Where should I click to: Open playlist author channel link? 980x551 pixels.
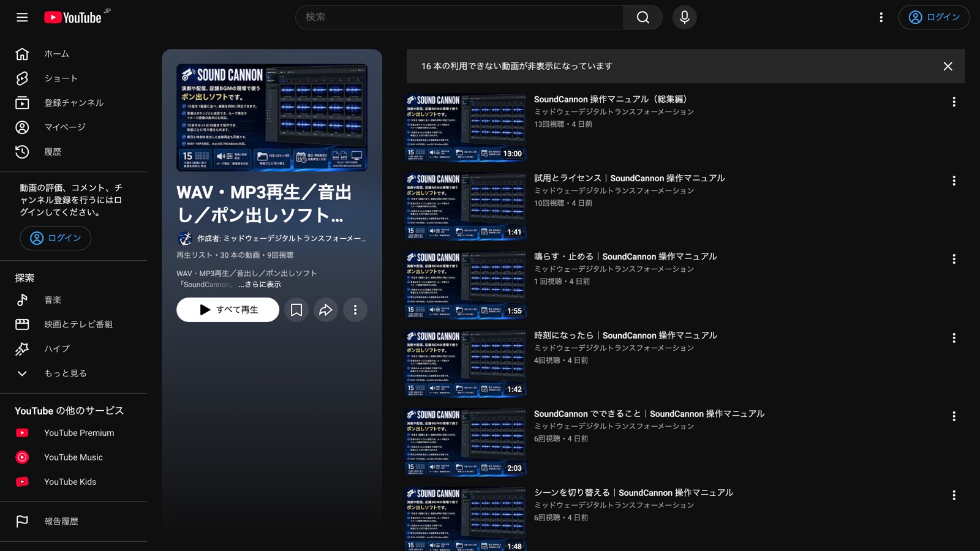[281, 239]
